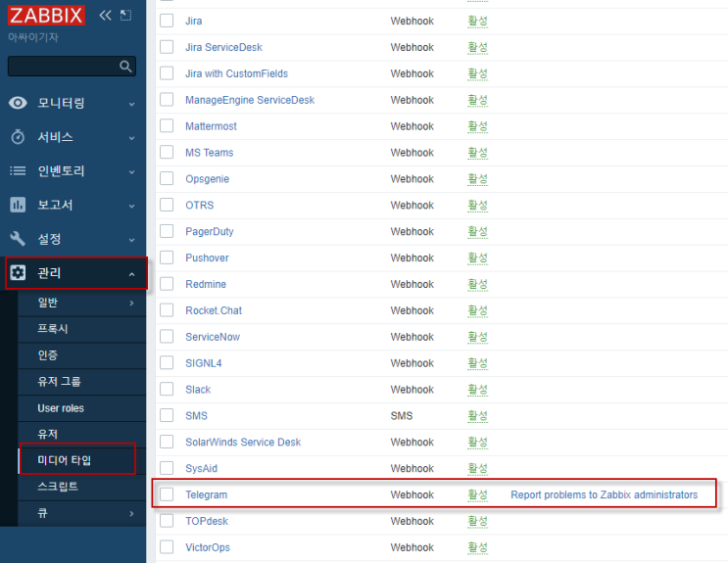This screenshot has height=563, width=728.
Task: Open the Jira with CustomFields link
Action: [x=236, y=73]
